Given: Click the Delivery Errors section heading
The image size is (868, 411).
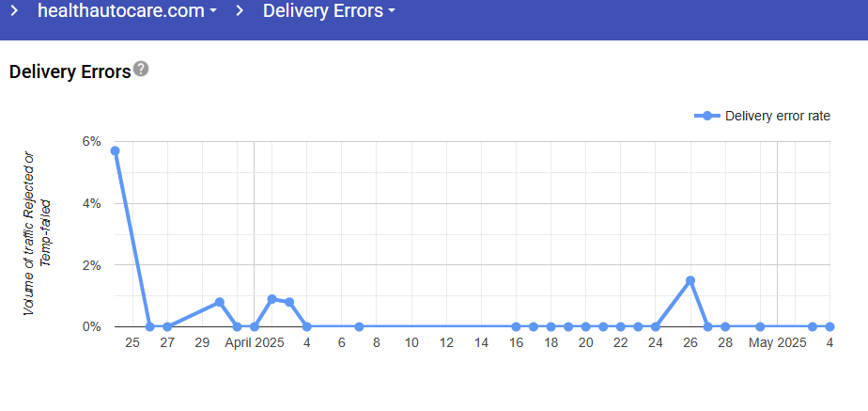Looking at the screenshot, I should coord(70,71).
